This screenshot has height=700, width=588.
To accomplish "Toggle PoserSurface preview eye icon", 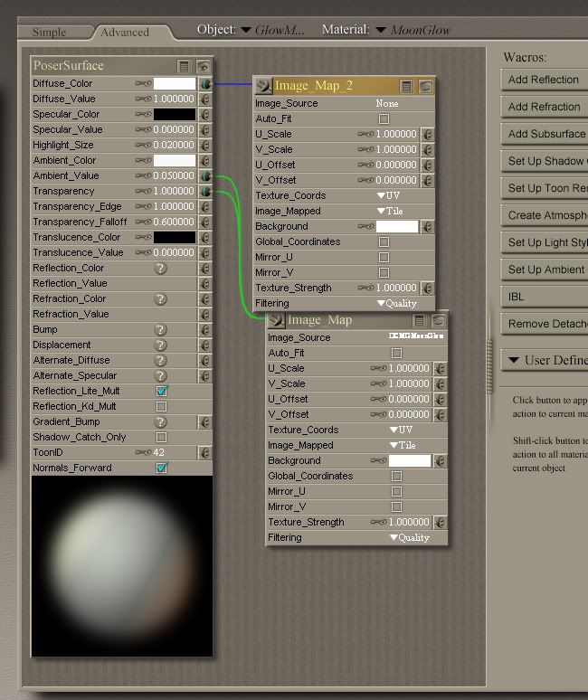I will (204, 66).
